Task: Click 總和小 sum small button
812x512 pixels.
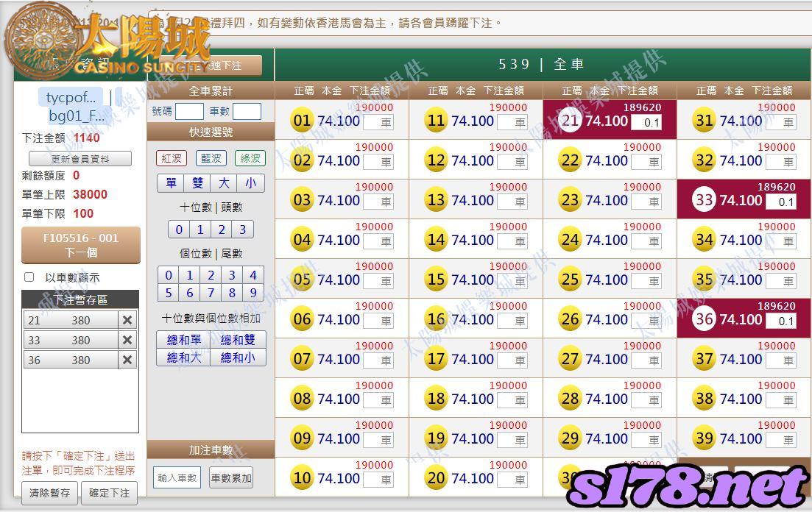Action: (x=238, y=358)
